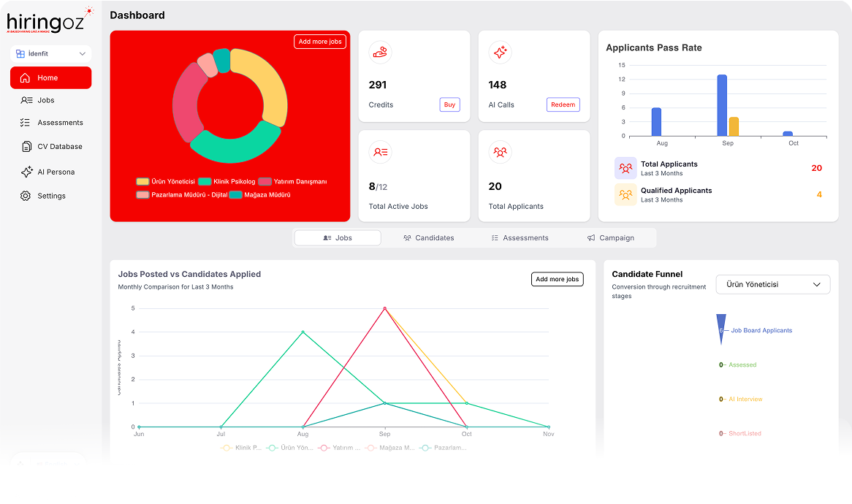The height and width of the screenshot is (504, 852).
Task: Toggle Klinik Psikolog legend swatch
Action: [x=205, y=181]
